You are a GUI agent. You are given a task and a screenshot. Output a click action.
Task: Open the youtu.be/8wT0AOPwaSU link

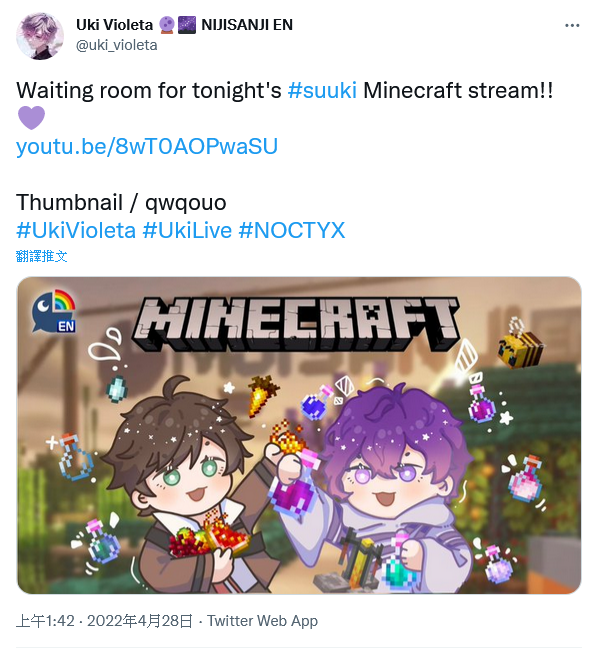point(147,146)
